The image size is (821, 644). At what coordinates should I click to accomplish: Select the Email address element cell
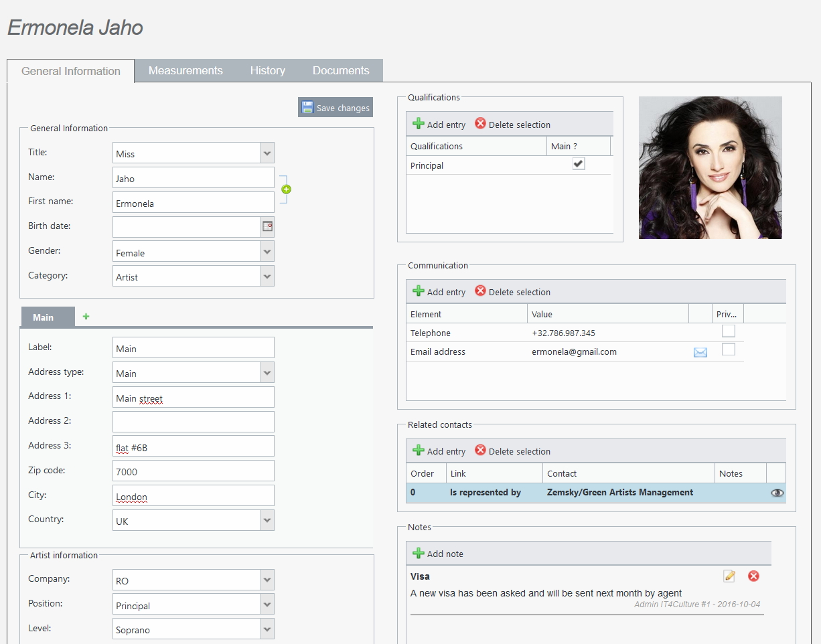pyautogui.click(x=467, y=351)
